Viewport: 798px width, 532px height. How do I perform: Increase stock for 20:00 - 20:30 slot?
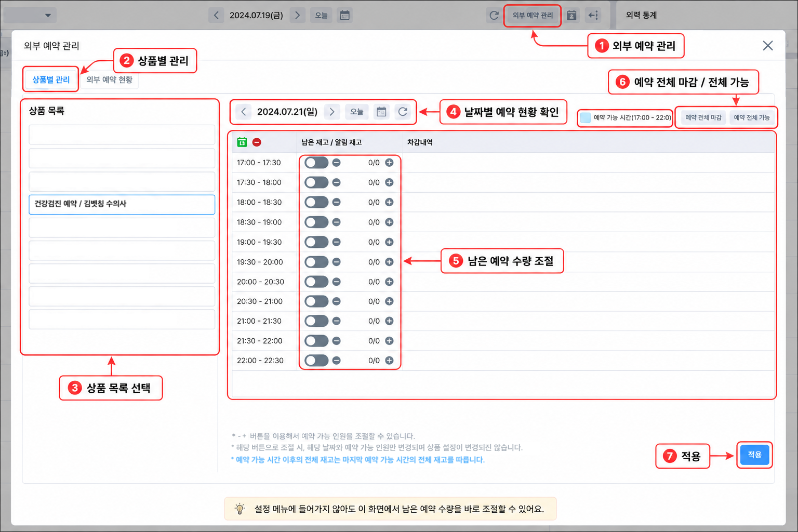click(x=389, y=282)
